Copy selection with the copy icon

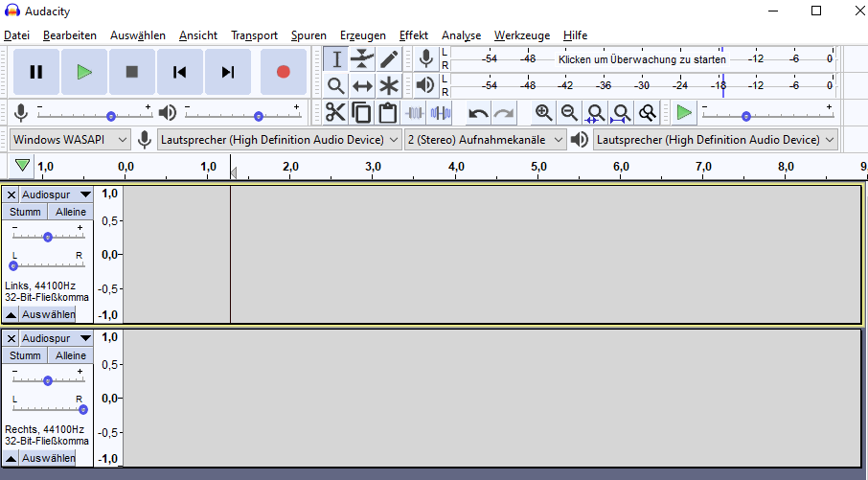pos(361,113)
